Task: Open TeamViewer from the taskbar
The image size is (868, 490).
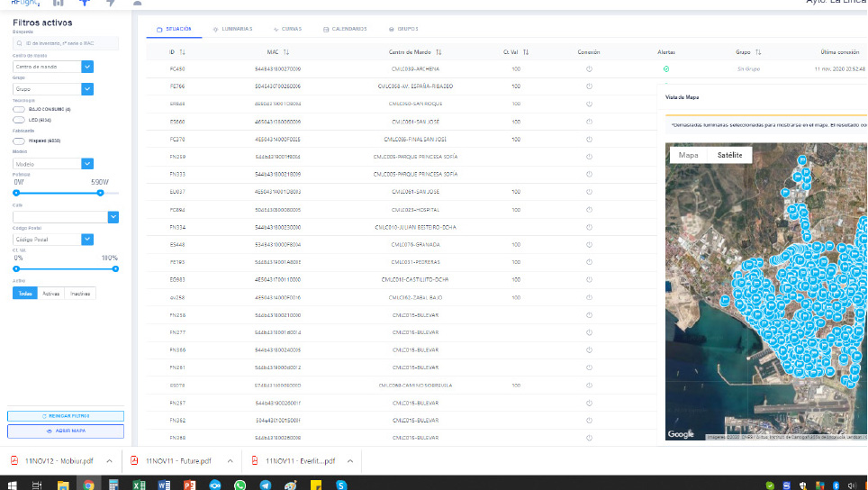Action: tap(215, 485)
